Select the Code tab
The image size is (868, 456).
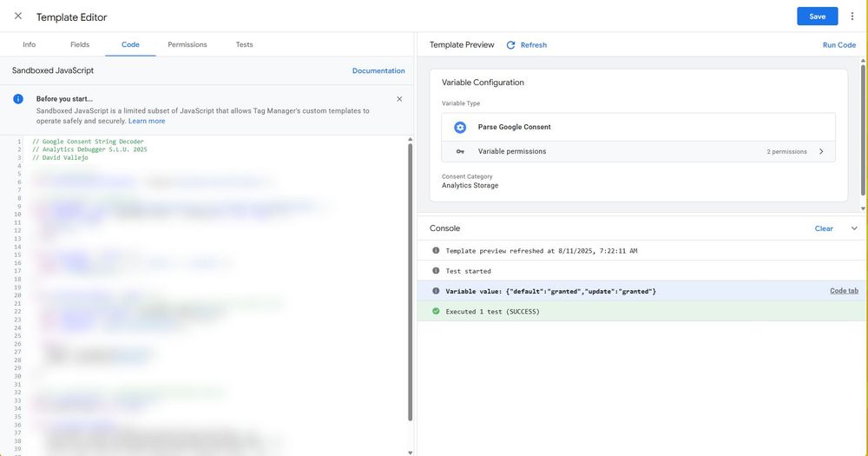(130, 44)
